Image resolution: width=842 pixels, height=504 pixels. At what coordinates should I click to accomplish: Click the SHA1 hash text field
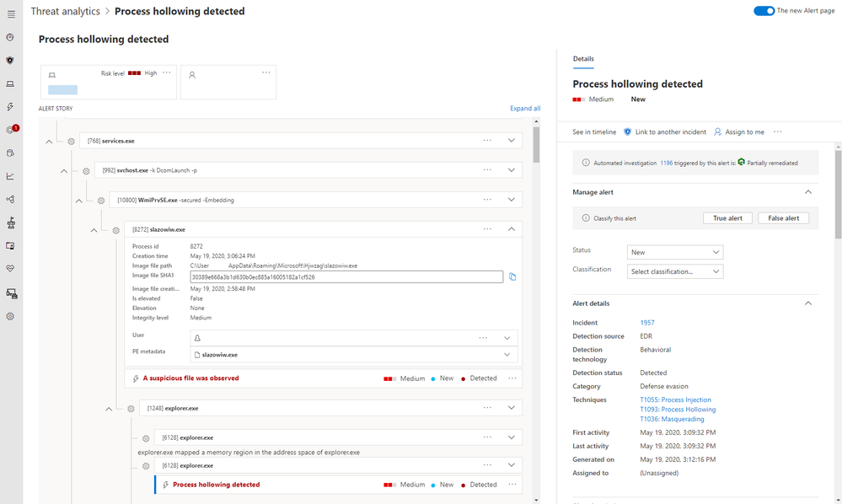point(346,277)
